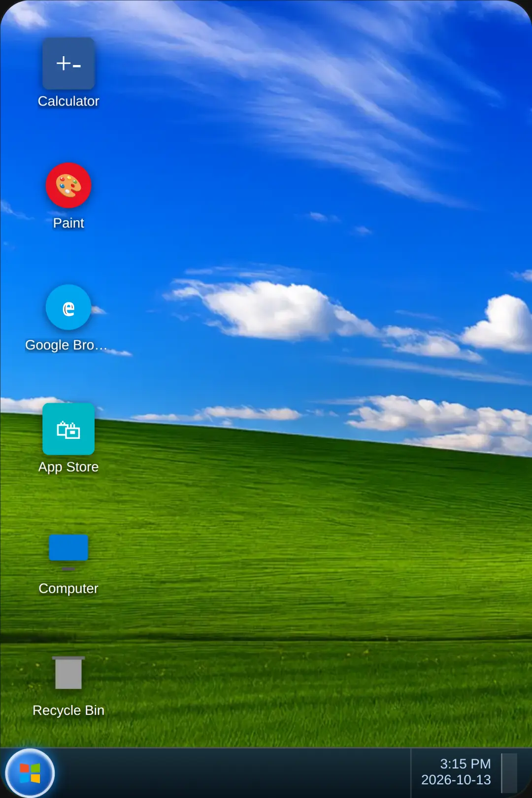
Task: Open the Windows Start orb
Action: (30, 773)
